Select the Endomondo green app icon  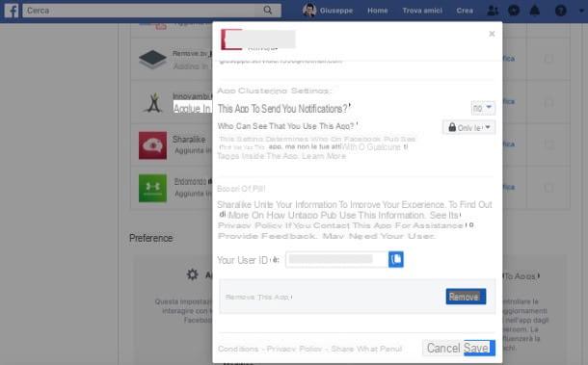coord(152,188)
